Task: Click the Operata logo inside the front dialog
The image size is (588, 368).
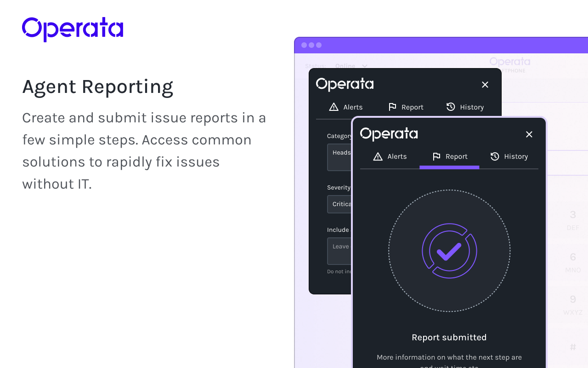Action: [389, 134]
